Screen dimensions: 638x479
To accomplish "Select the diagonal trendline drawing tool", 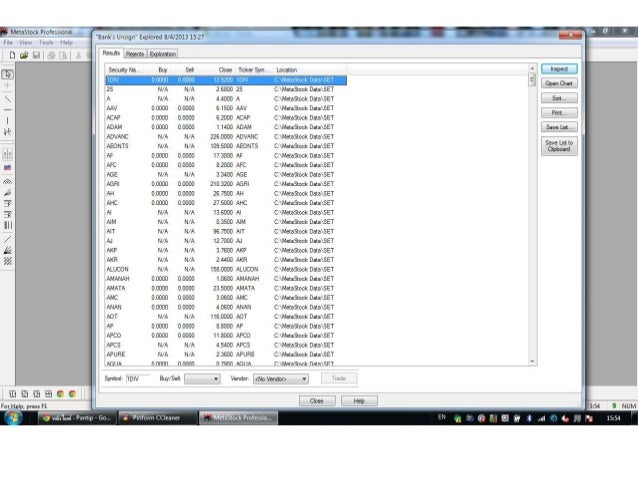I will 7,99.
